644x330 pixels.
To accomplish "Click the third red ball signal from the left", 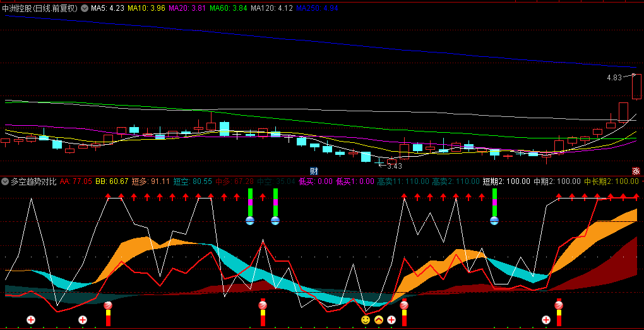I will tap(404, 305).
